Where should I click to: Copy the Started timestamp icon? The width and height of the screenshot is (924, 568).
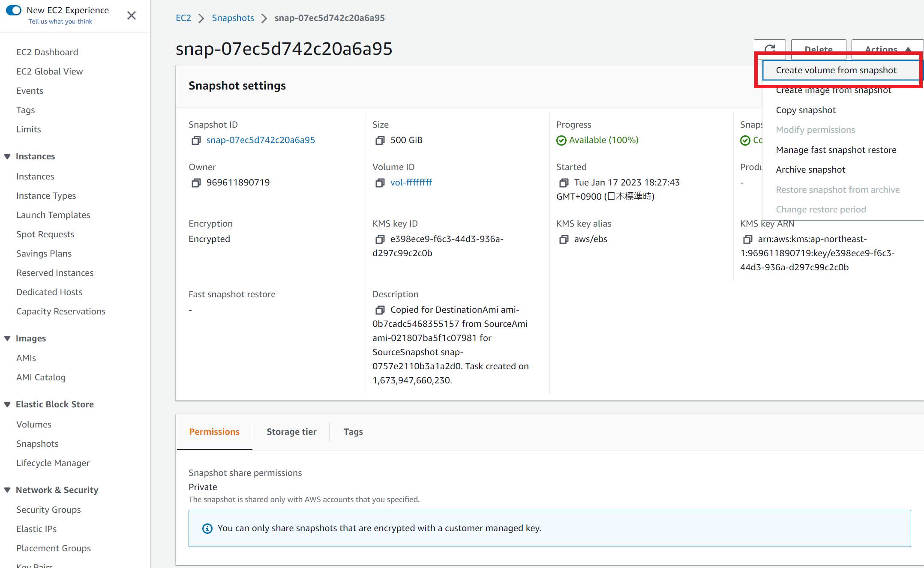click(564, 183)
